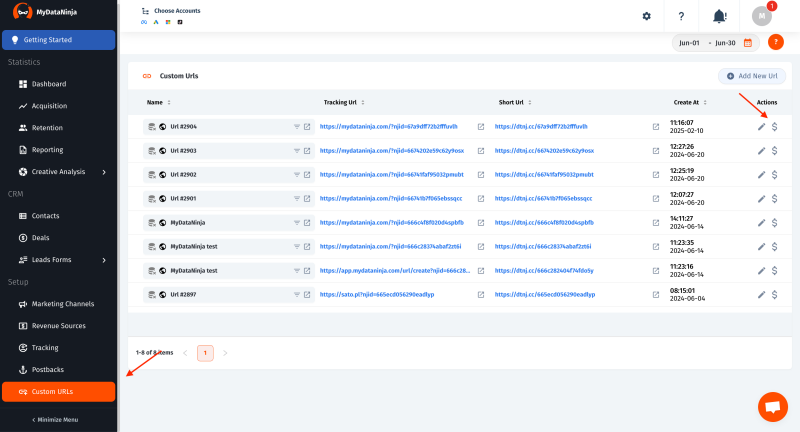Viewport: 800px width, 432px height.
Task: Click Minimize Menu at sidebar bottom
Action: click(58, 419)
